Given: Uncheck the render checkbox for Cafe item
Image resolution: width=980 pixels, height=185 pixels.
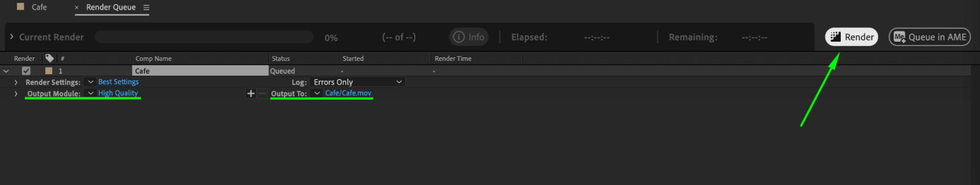Looking at the screenshot, I should (x=26, y=71).
